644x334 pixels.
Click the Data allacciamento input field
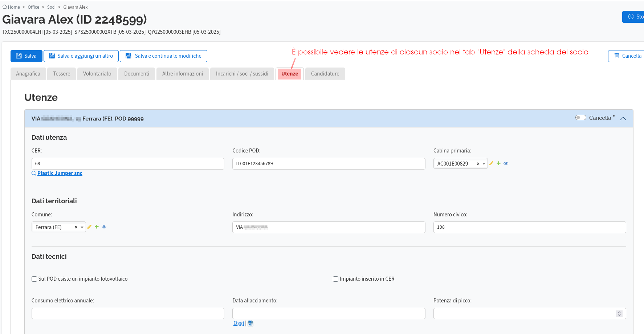point(329,314)
